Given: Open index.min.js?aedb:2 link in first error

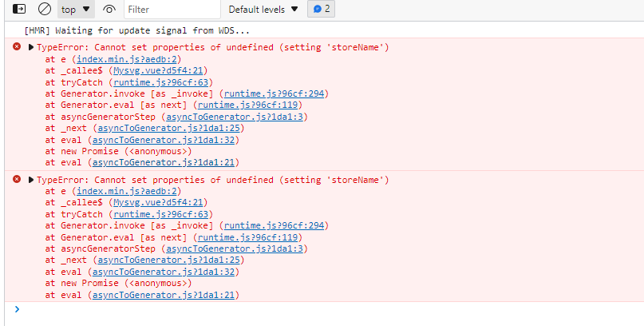Looking at the screenshot, I should 127,59.
